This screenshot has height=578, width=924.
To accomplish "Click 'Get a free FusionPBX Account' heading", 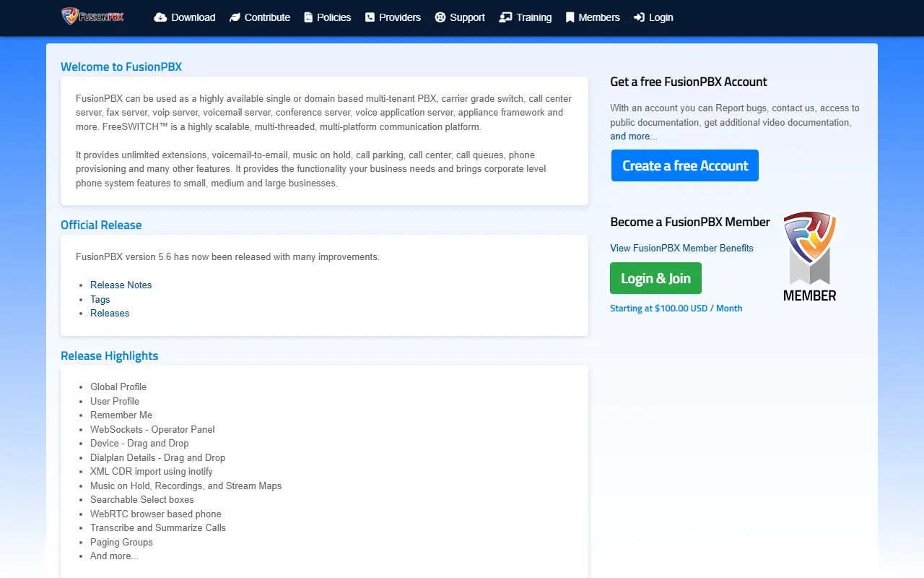I will click(x=689, y=82).
